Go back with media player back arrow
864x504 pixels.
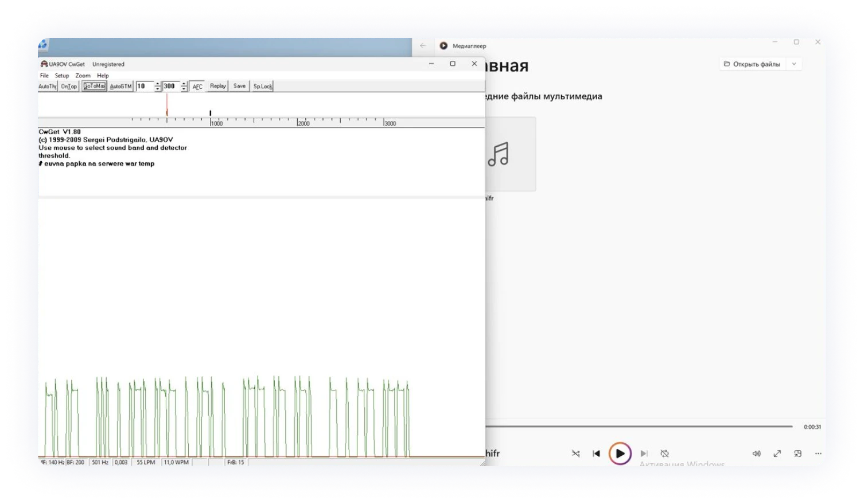[x=423, y=46]
